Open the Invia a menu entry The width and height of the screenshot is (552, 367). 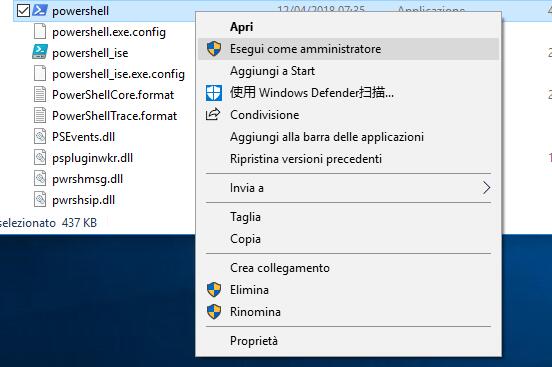[x=349, y=188]
